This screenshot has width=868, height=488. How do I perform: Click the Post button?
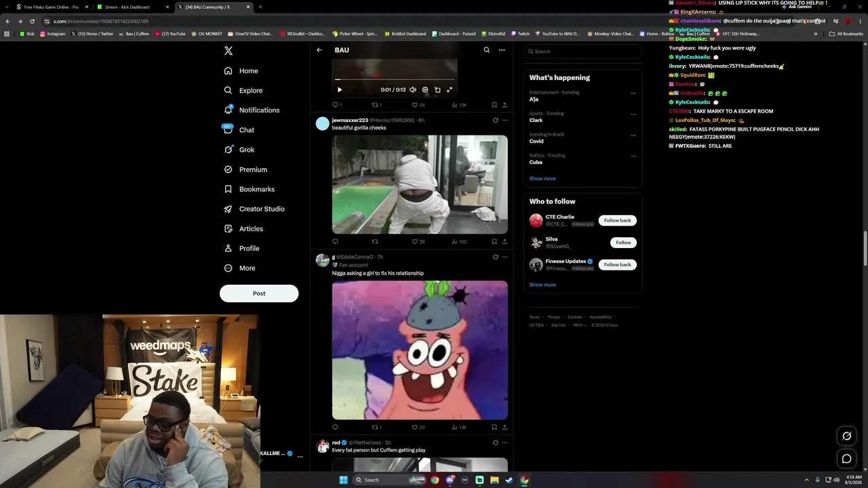coord(259,293)
